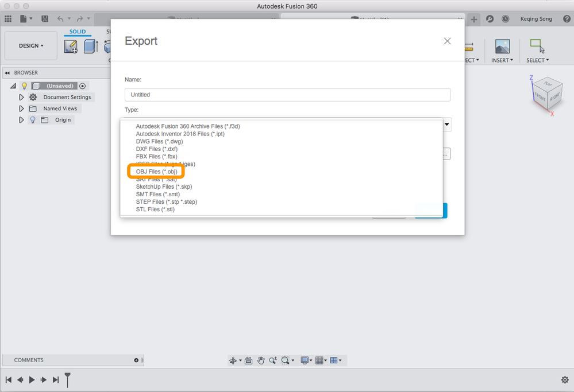Redo the last action
This screenshot has width=574, height=392.
point(80,18)
